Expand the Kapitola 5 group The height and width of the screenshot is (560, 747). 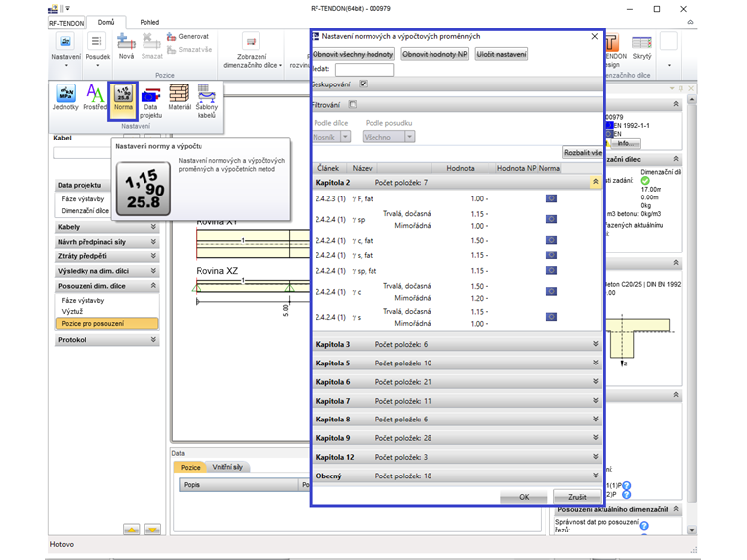point(595,363)
